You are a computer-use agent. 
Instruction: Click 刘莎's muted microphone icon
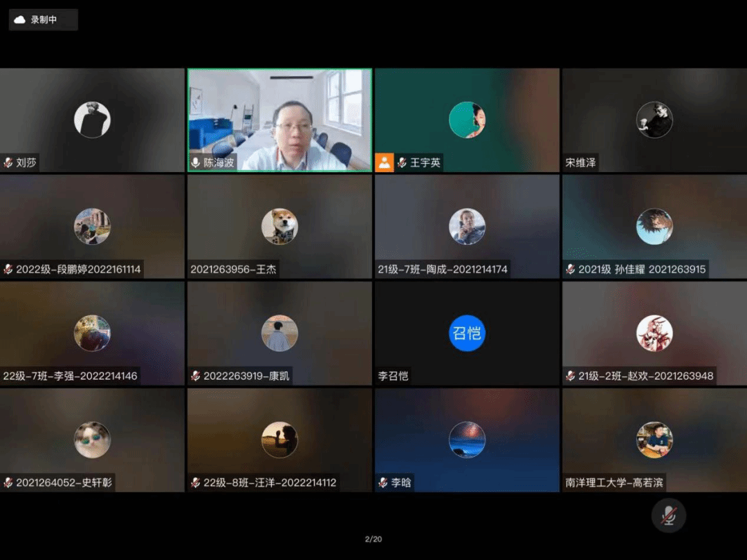(8, 163)
